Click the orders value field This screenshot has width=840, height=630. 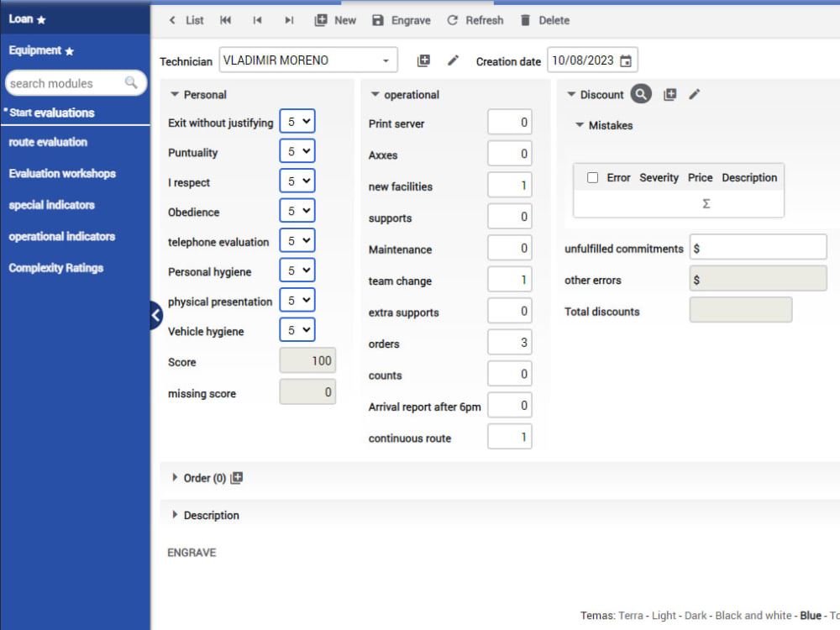coord(510,343)
